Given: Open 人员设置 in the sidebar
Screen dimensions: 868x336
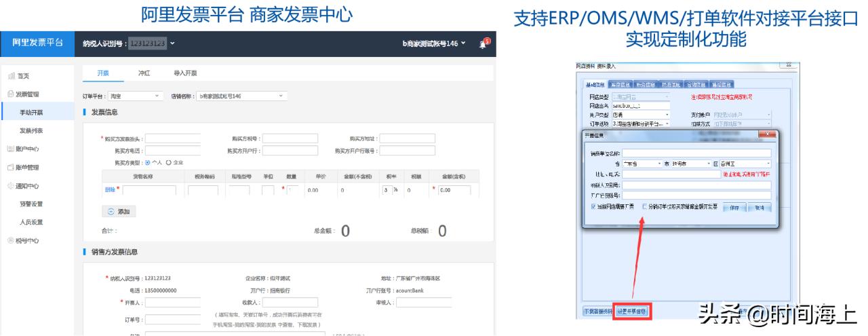Looking at the screenshot, I should point(33,222).
